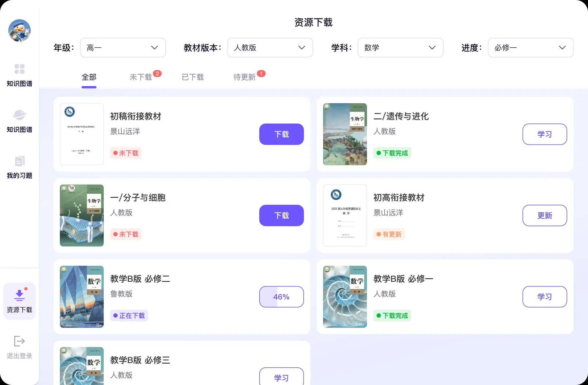The image size is (588, 385).
Task: Open the 二/遗传与进化 biology cover thumbnail
Action: pos(345,134)
